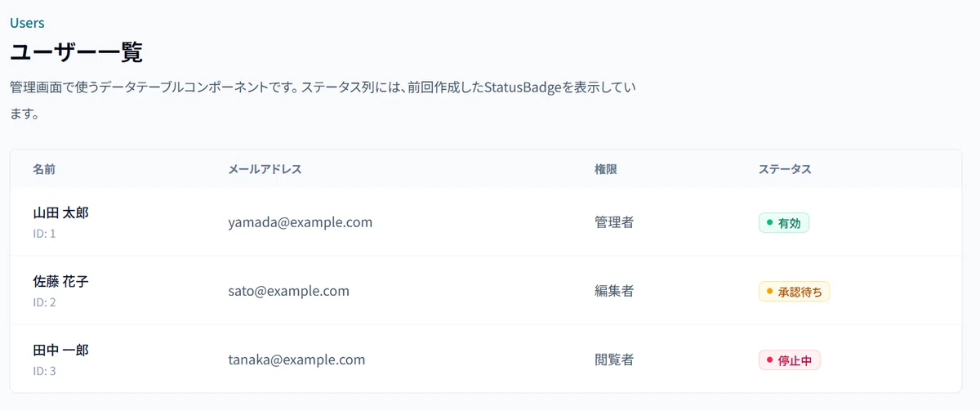Click email tanaka@example.com
This screenshot has width=980, height=411.
pyautogui.click(x=296, y=360)
